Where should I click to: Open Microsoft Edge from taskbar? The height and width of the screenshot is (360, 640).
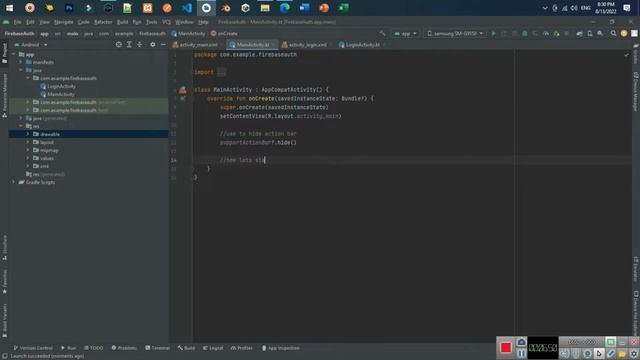pos(284,8)
